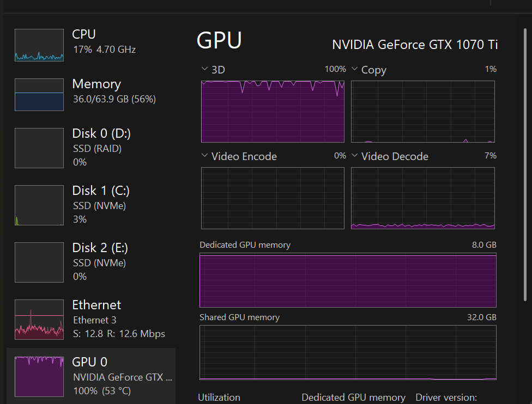Open Disk 0 (D:) performance graph
This screenshot has width=532, height=404.
(x=39, y=148)
